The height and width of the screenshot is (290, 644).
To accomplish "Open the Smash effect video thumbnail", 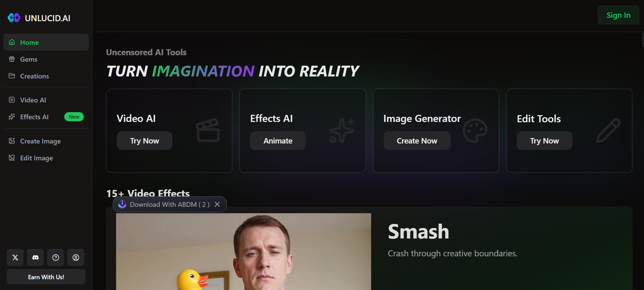I will point(244,252).
